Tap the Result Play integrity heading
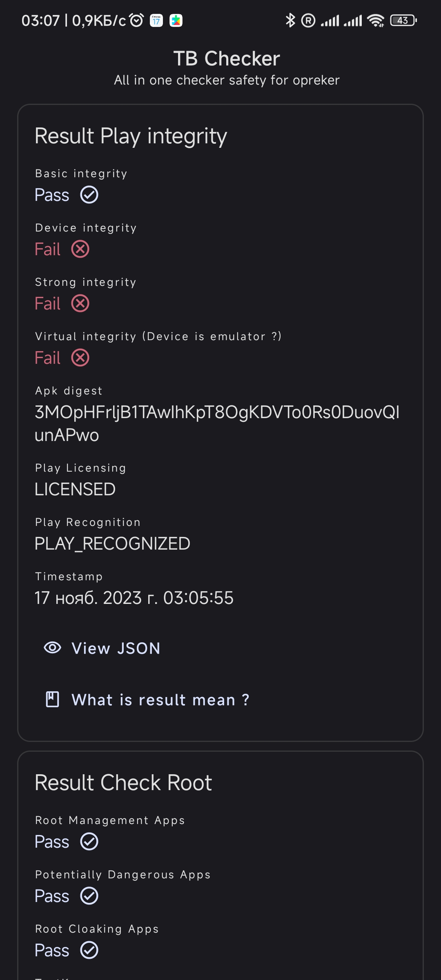Image resolution: width=441 pixels, height=980 pixels. click(x=131, y=136)
